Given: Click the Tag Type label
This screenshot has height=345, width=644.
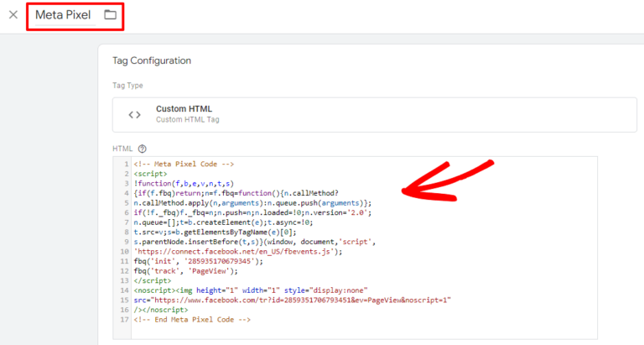Looking at the screenshot, I should [x=127, y=86].
